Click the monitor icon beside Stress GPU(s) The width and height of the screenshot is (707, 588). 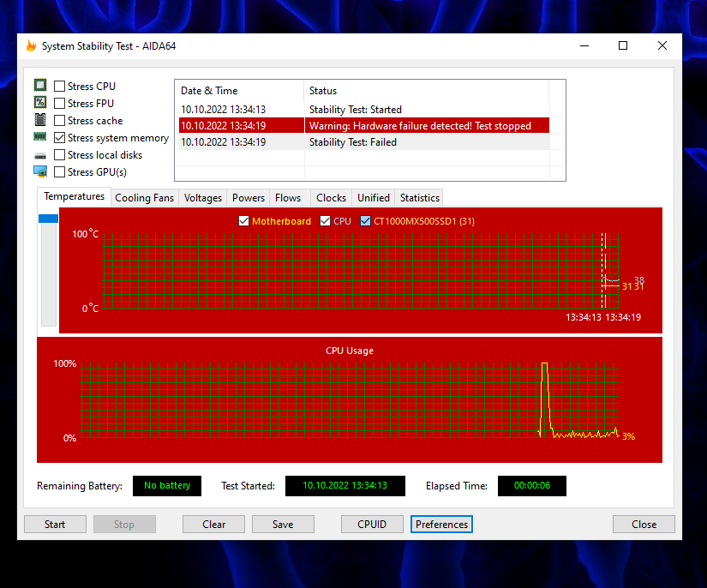pyautogui.click(x=40, y=171)
